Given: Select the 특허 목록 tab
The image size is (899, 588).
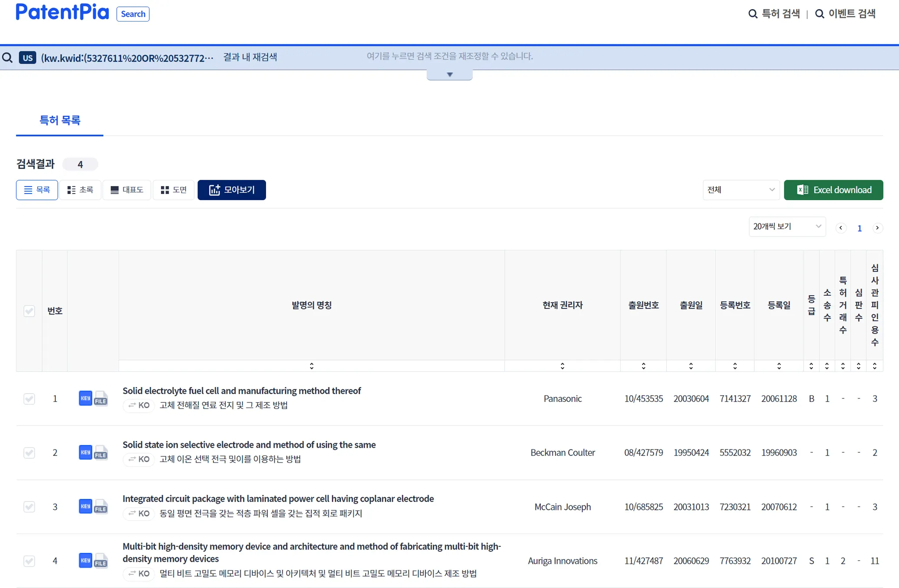Looking at the screenshot, I should coord(60,121).
